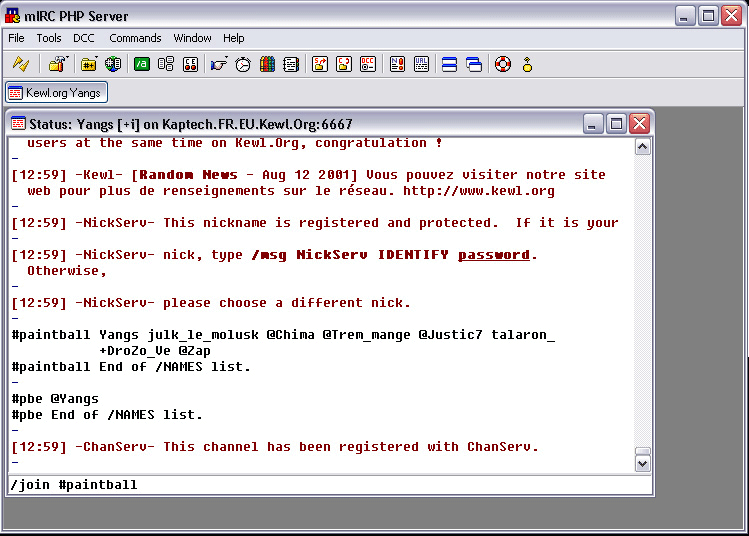Open the URL list icon
This screenshot has width=749, height=536.
(421, 64)
